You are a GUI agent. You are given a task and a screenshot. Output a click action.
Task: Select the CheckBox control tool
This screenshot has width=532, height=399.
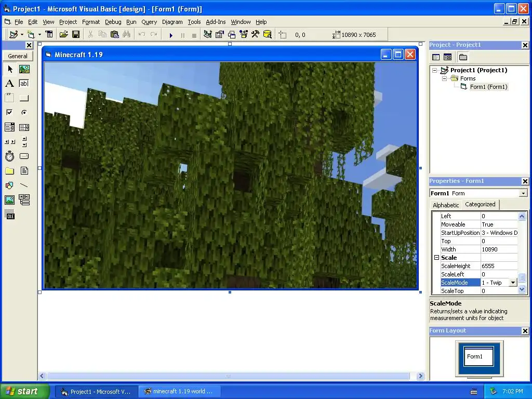pyautogui.click(x=10, y=112)
